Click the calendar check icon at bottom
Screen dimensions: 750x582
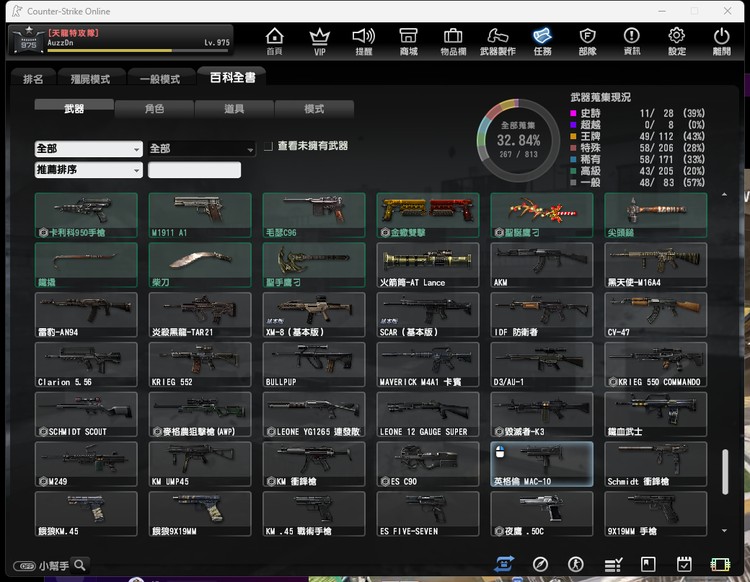click(x=684, y=565)
